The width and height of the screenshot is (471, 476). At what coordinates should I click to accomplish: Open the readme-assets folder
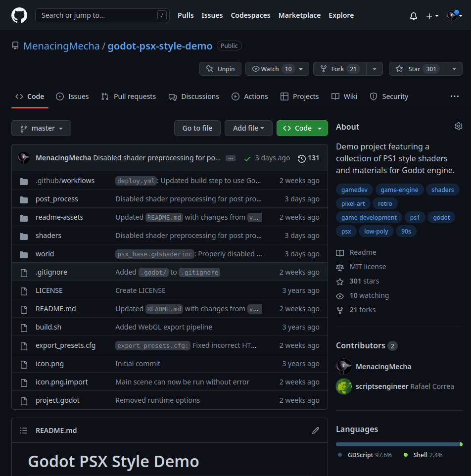click(x=59, y=217)
